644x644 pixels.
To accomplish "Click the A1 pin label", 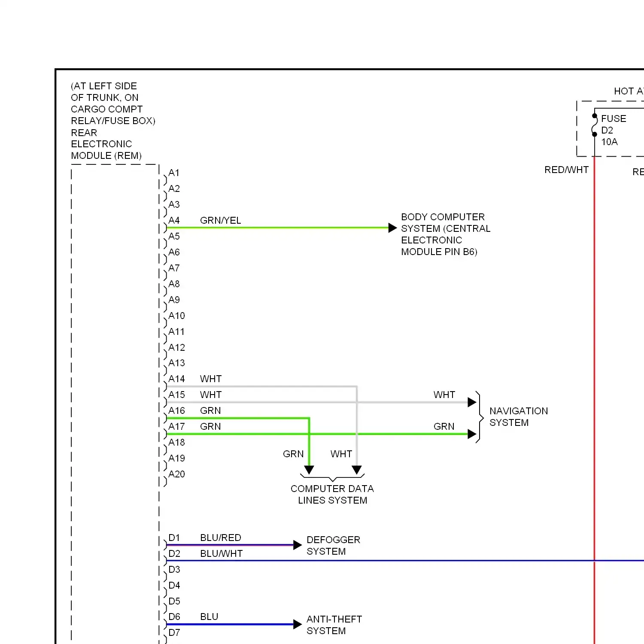I will pyautogui.click(x=174, y=173).
